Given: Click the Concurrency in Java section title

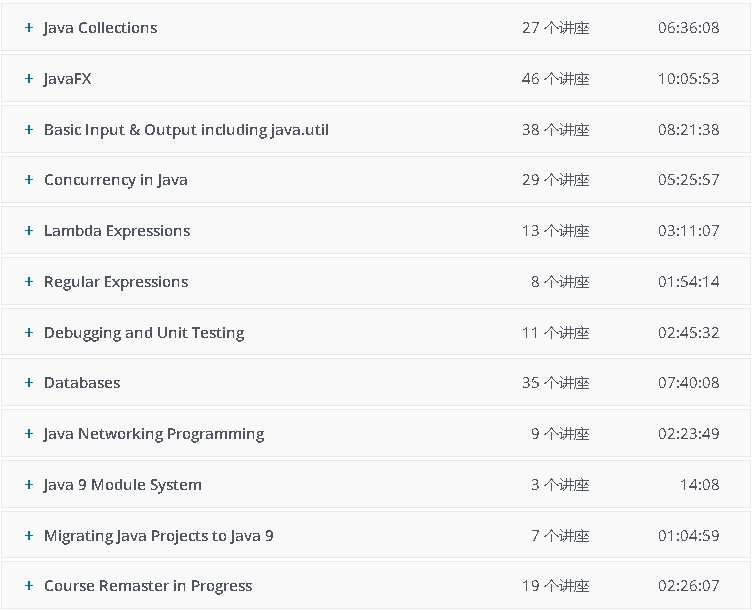Looking at the screenshot, I should point(116,181).
